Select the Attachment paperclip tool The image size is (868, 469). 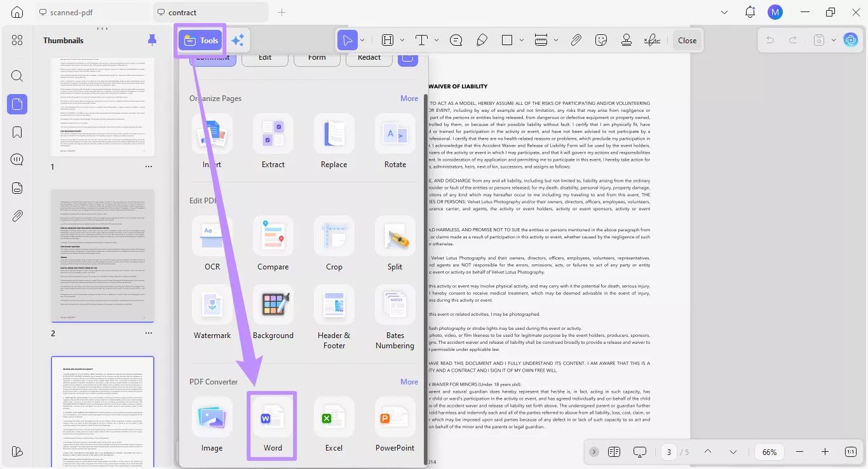point(576,39)
